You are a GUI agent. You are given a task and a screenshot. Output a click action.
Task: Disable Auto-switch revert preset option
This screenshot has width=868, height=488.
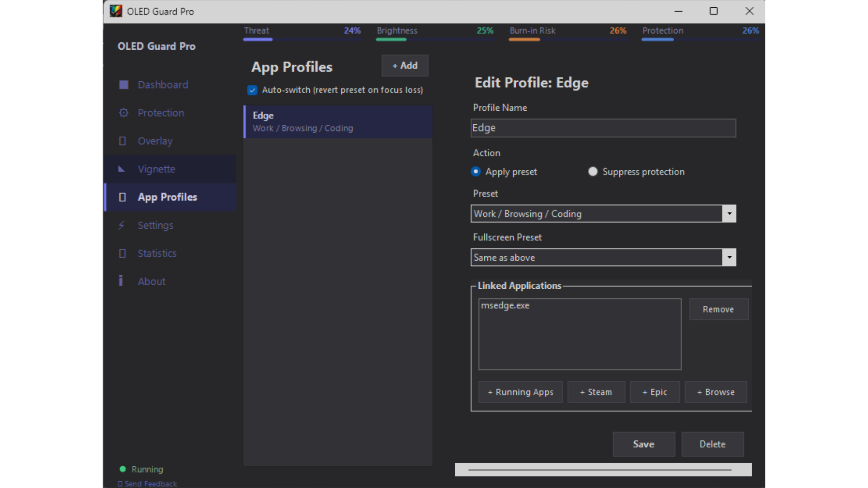(x=252, y=90)
